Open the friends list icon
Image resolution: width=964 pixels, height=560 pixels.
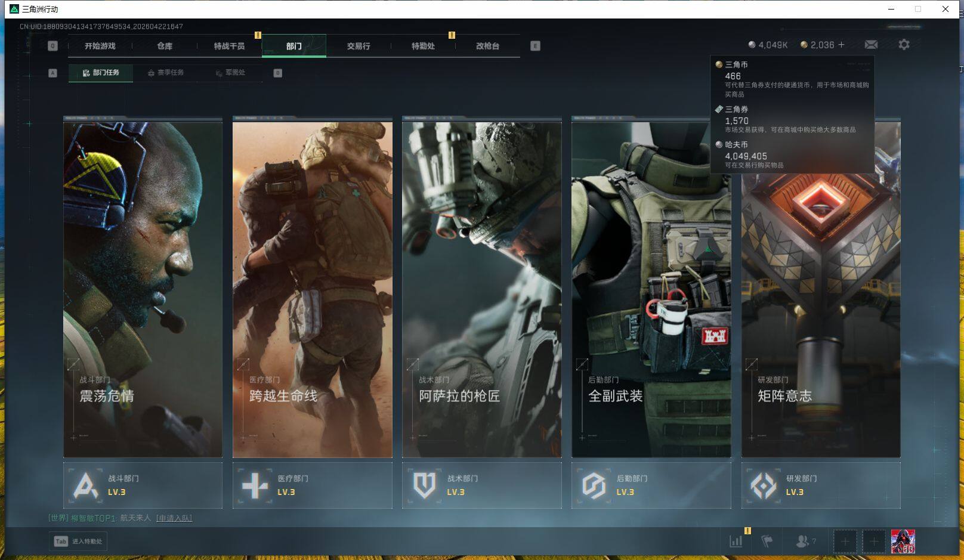click(802, 542)
